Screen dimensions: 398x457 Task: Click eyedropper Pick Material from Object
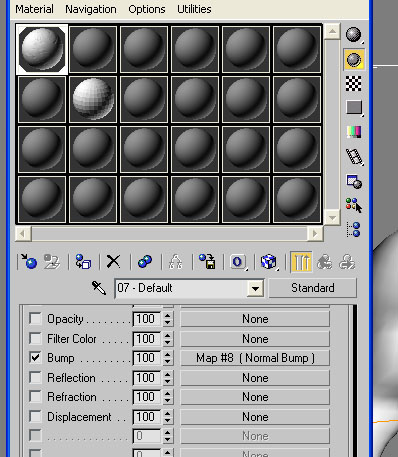(x=99, y=288)
